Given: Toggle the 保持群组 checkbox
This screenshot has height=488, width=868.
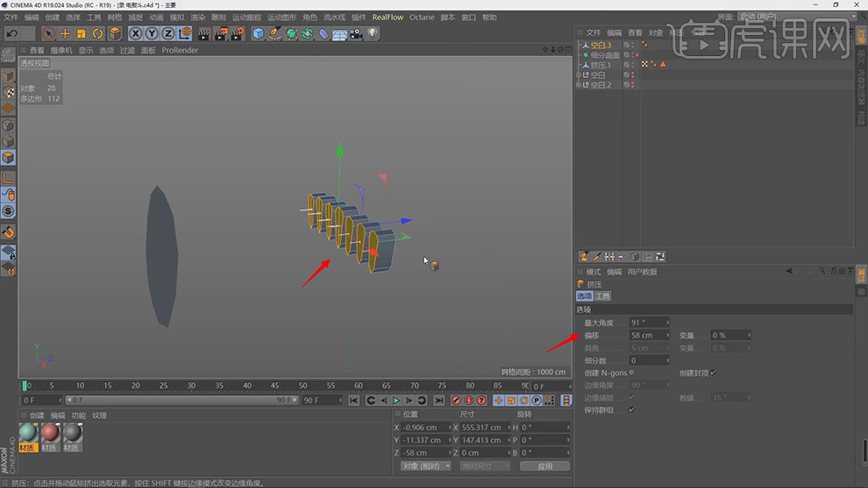Looking at the screenshot, I should point(631,409).
